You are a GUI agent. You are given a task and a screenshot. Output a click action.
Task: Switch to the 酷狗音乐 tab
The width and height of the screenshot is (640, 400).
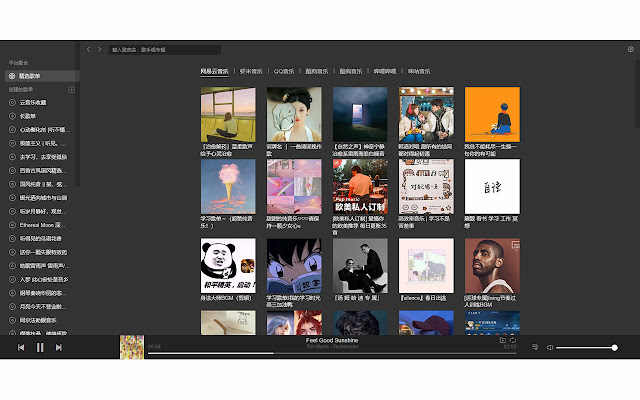point(317,71)
